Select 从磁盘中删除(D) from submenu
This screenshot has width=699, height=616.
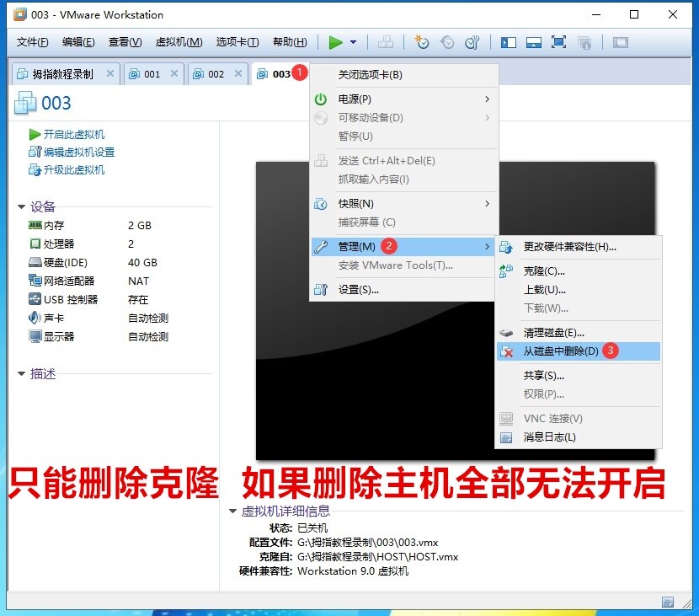point(561,351)
